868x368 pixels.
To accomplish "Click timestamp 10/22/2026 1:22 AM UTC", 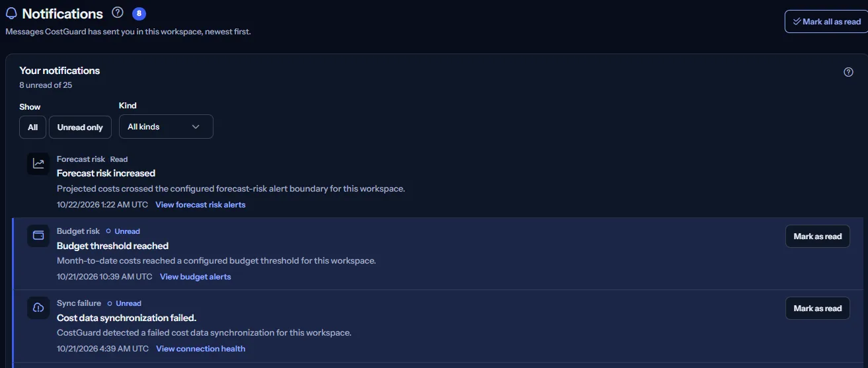I will (102, 205).
